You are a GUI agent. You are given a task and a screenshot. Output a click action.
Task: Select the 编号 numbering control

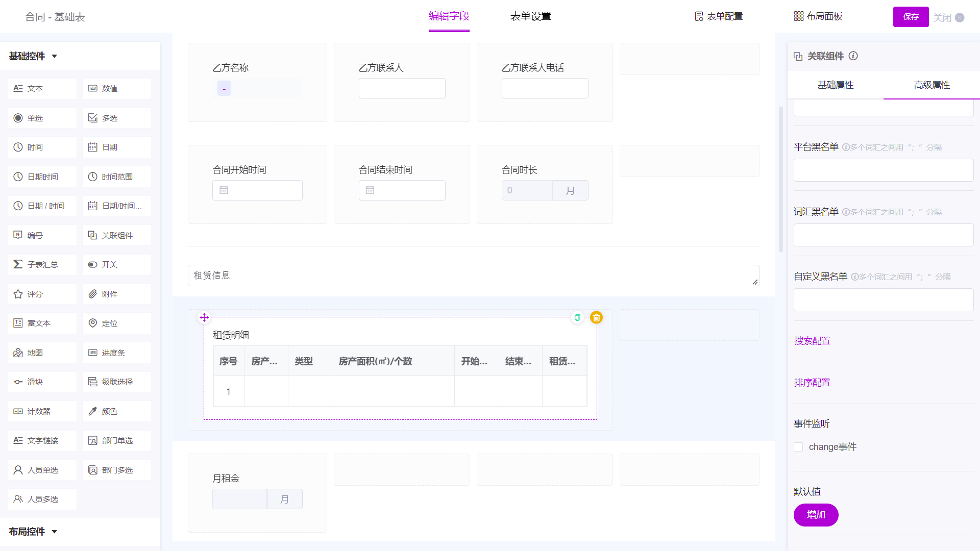(x=42, y=235)
